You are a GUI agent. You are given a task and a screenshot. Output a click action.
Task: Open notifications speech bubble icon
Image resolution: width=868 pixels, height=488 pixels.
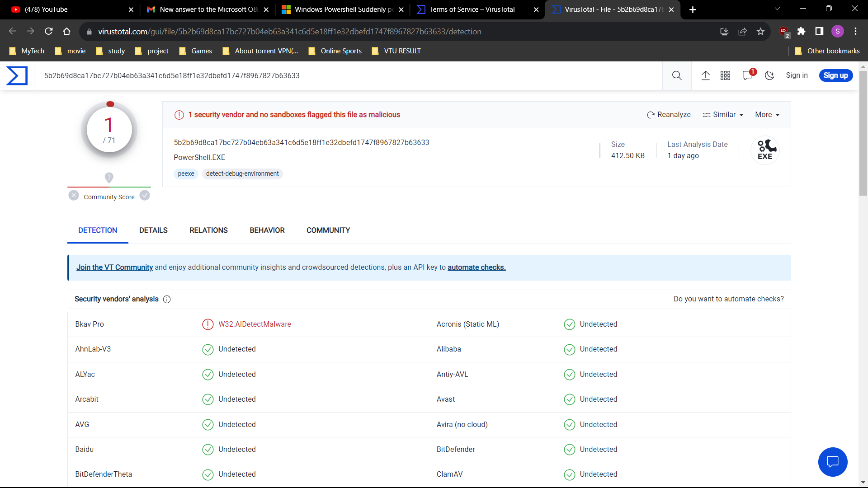tap(748, 75)
